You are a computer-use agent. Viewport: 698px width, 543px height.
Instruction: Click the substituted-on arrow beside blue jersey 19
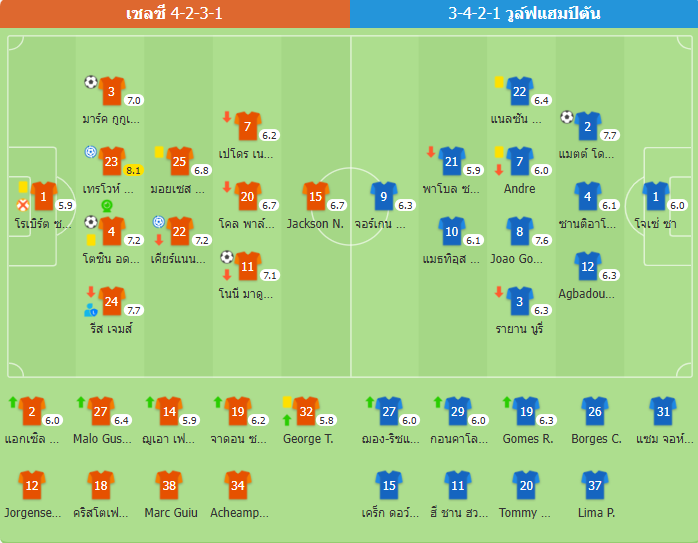[x=506, y=401]
